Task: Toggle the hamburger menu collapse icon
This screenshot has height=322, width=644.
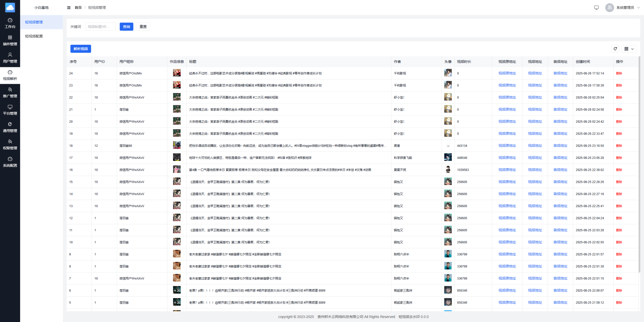Action: click(x=69, y=8)
